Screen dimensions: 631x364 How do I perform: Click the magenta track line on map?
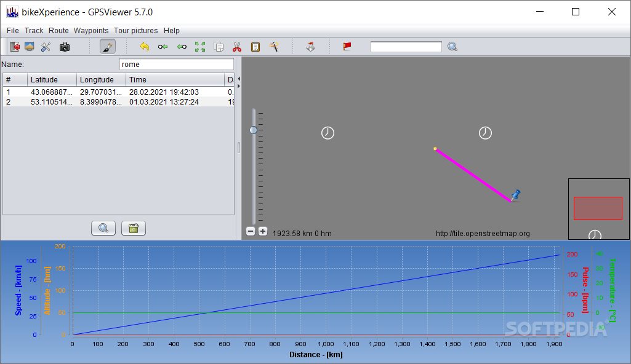473,175
